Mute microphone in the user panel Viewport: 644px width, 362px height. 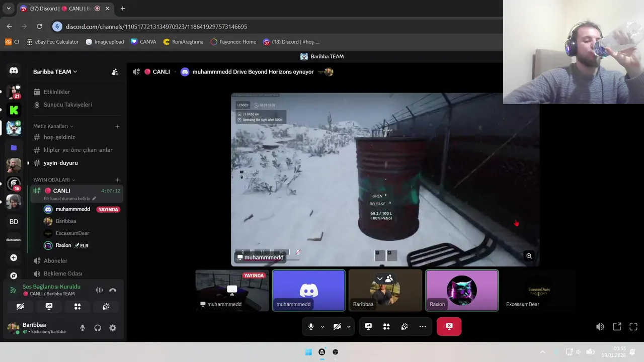point(83,328)
